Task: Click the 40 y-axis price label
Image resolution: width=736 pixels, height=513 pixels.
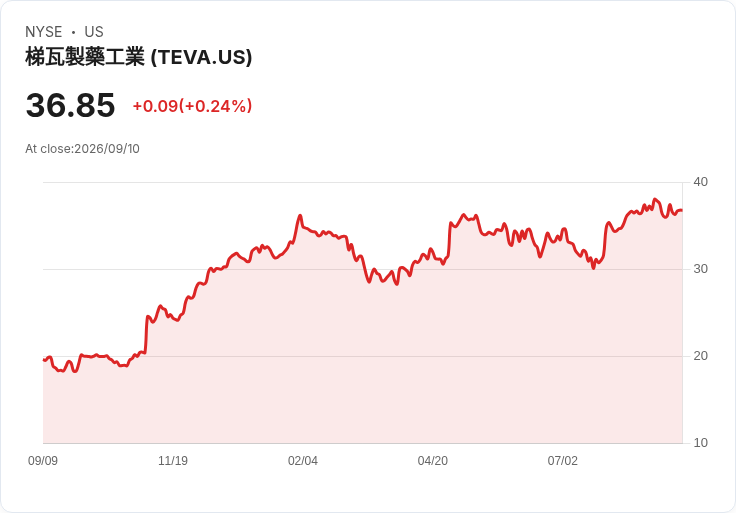Action: [700, 182]
